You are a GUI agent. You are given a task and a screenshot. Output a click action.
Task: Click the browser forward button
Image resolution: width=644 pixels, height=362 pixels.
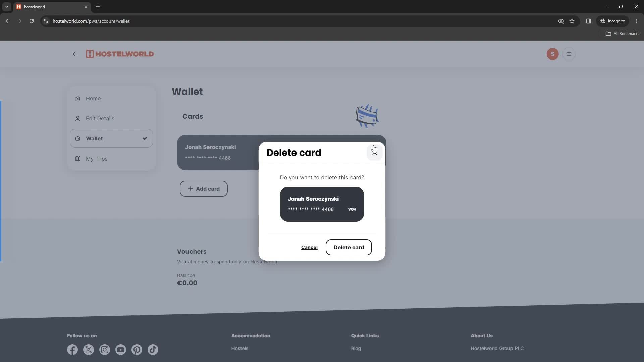tap(19, 21)
